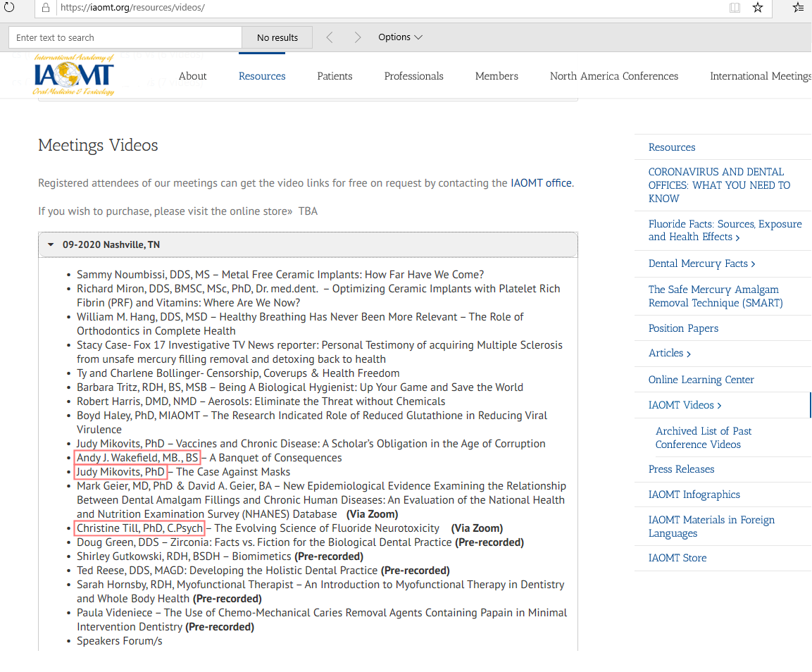The height and width of the screenshot is (672, 812).
Task: Click Stacy Case Fox 17 testimony entry
Action: click(320, 351)
